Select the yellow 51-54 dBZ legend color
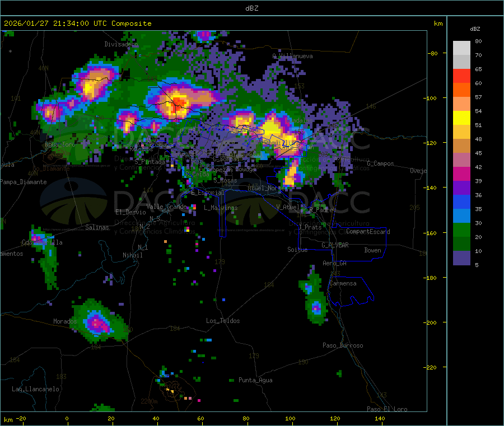 (461, 118)
